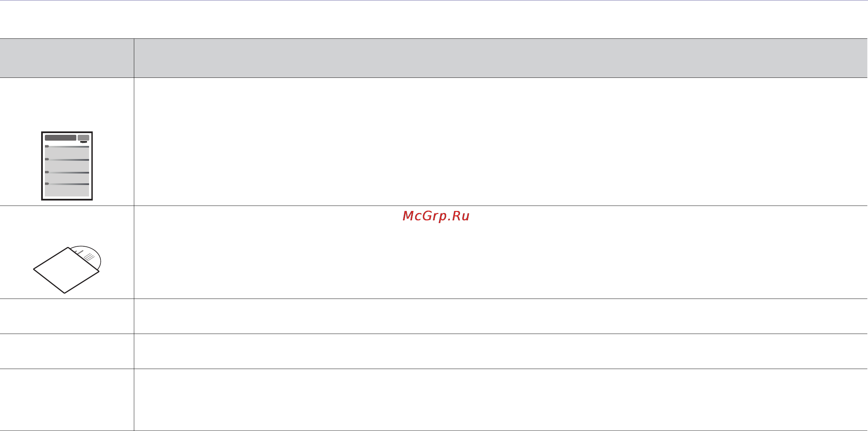The width and height of the screenshot is (868, 431).
Task: Click the printed guide document illustration
Action: coord(67,166)
